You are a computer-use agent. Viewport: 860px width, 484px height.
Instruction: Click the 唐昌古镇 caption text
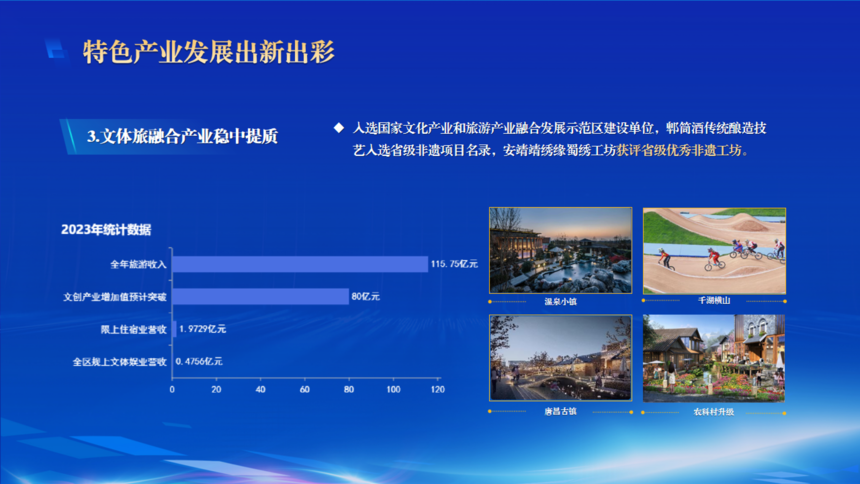[x=560, y=411]
